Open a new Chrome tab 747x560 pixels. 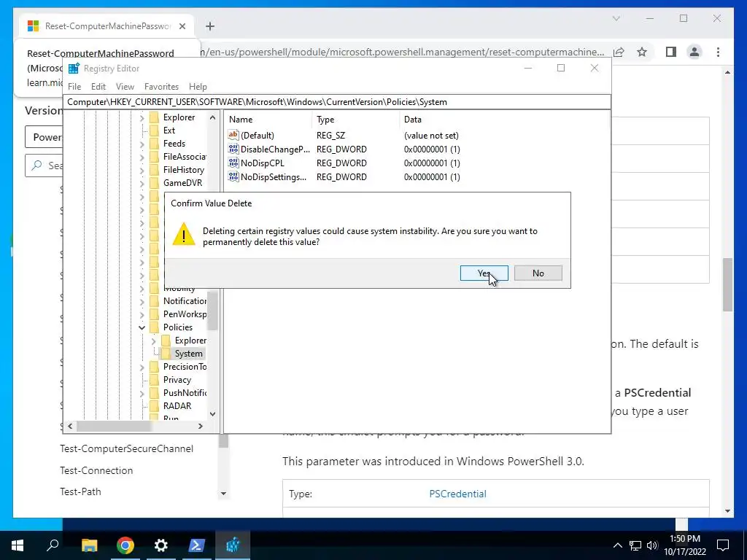point(210,26)
